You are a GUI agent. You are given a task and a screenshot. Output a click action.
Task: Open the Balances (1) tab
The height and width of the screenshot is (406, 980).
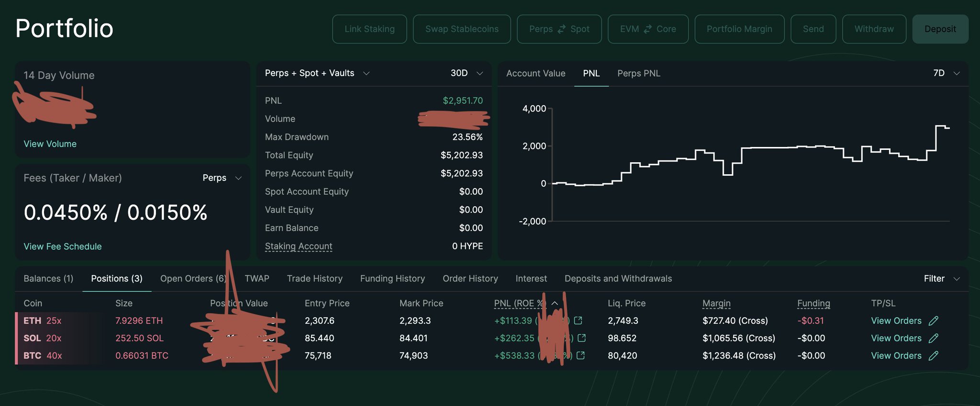[48, 279]
